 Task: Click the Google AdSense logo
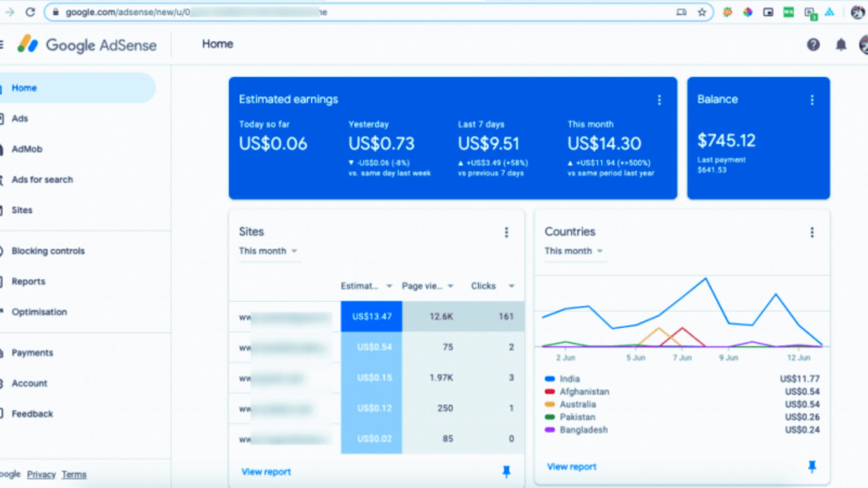[x=87, y=45]
